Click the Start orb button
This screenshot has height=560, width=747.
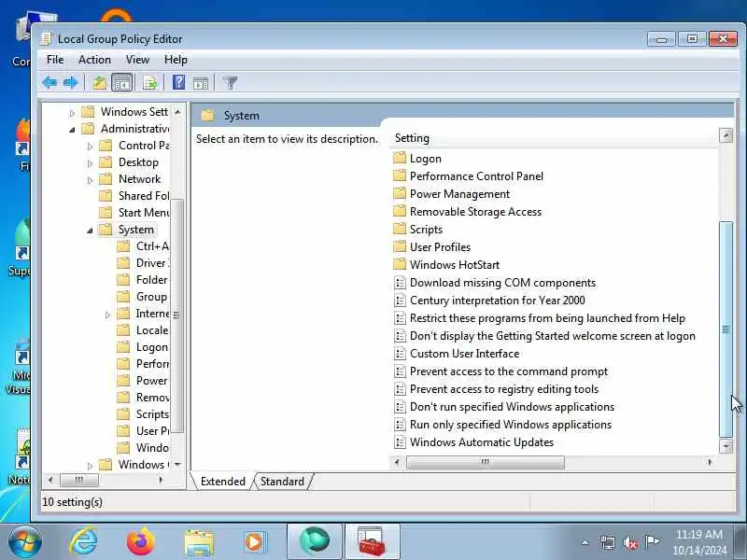25,542
